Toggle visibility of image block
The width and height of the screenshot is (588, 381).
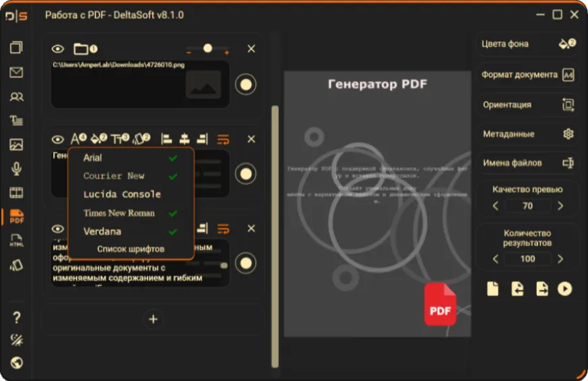(x=58, y=49)
